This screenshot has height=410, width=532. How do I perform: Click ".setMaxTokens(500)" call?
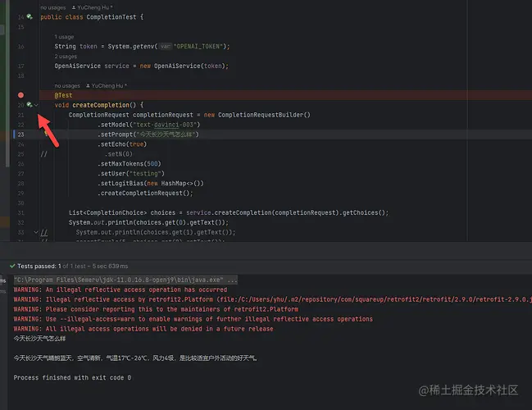pos(130,164)
